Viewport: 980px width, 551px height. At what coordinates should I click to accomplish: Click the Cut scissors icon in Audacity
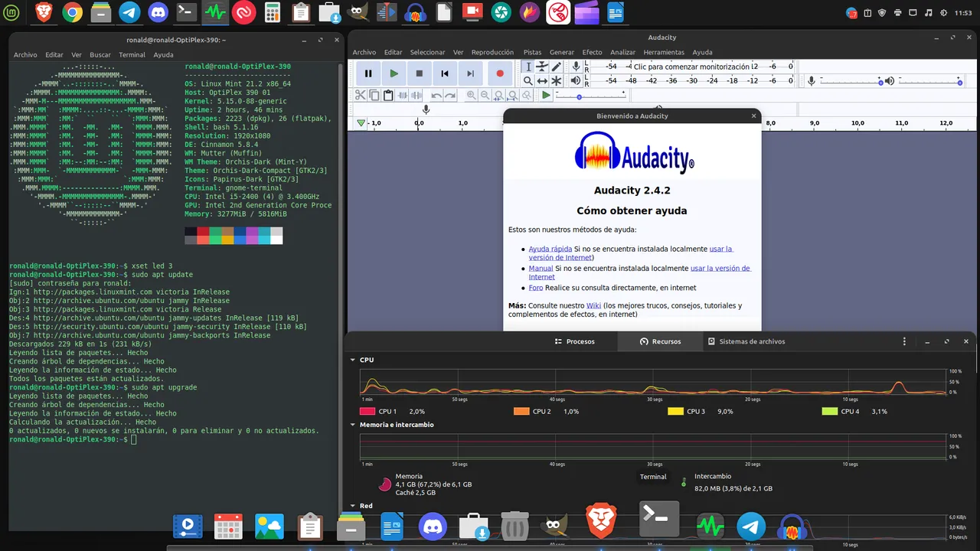tap(360, 95)
